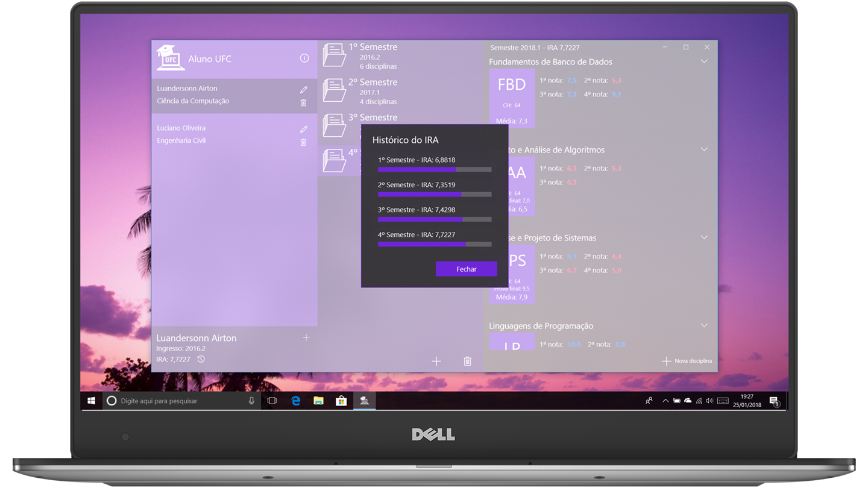Viewport: 868px width, 488px height.
Task: Collapse the Análise de Algoritmos section chevron
Action: pyautogui.click(x=704, y=149)
